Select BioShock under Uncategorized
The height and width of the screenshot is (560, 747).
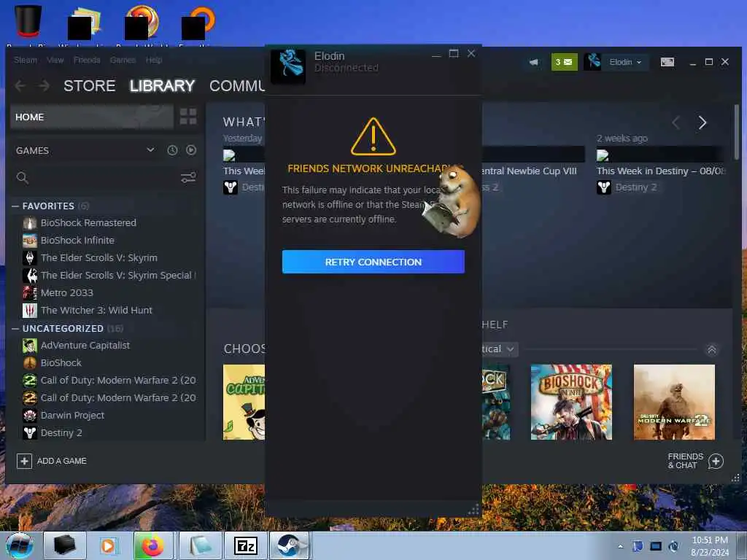[61, 363]
